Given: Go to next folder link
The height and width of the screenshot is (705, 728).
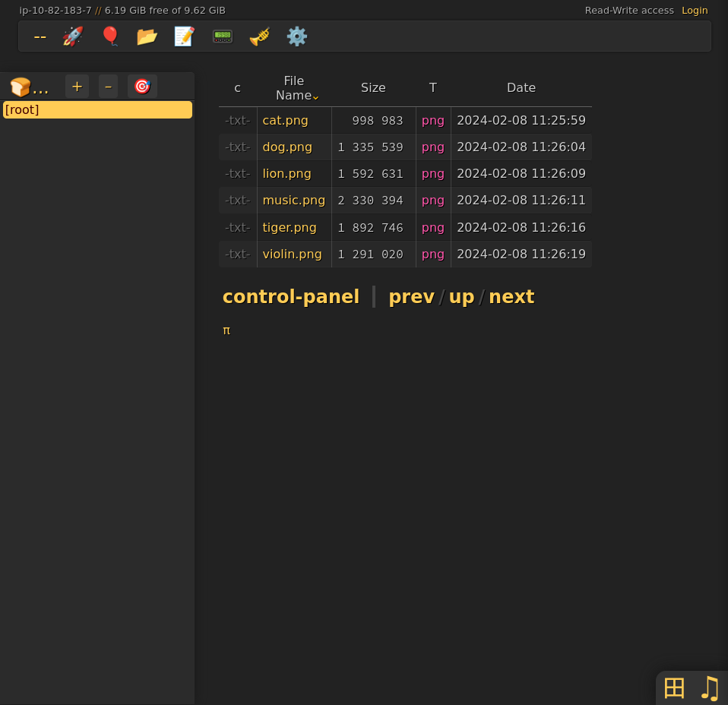Looking at the screenshot, I should 511,296.
